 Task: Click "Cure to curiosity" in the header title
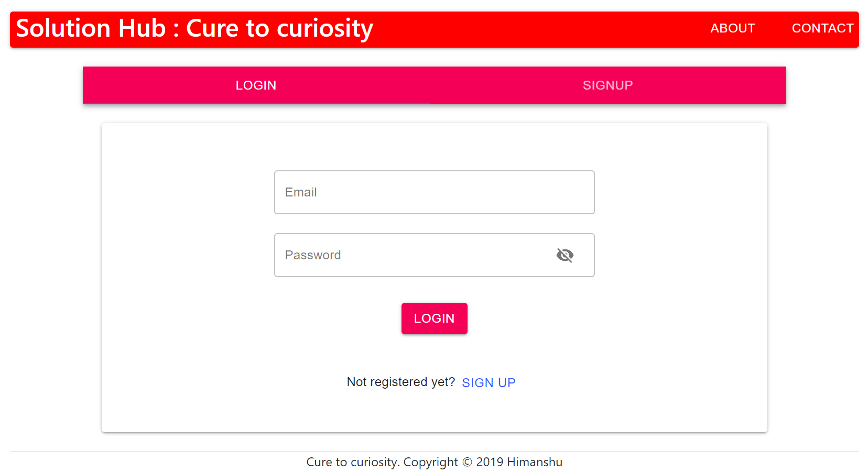[x=279, y=28]
